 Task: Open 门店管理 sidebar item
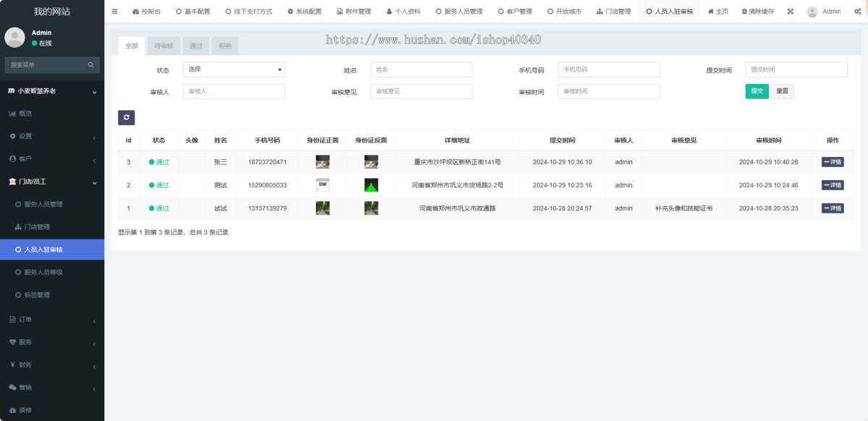pyautogui.click(x=52, y=227)
